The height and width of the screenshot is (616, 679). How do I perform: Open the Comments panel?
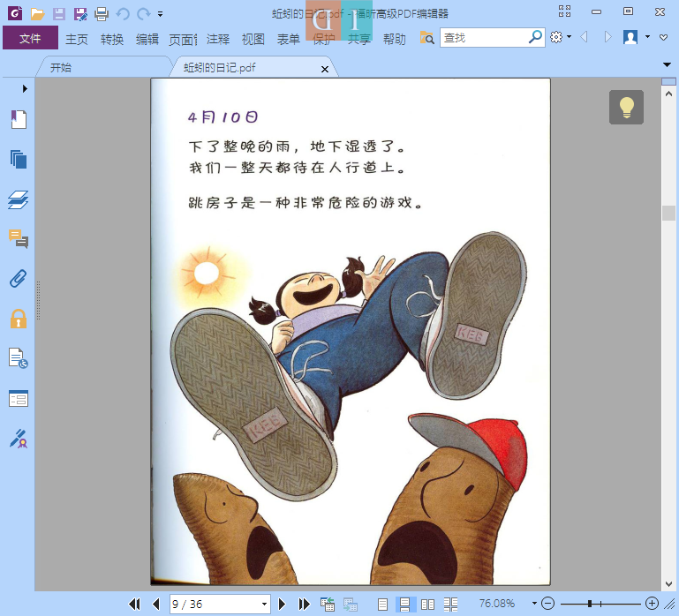(19, 239)
